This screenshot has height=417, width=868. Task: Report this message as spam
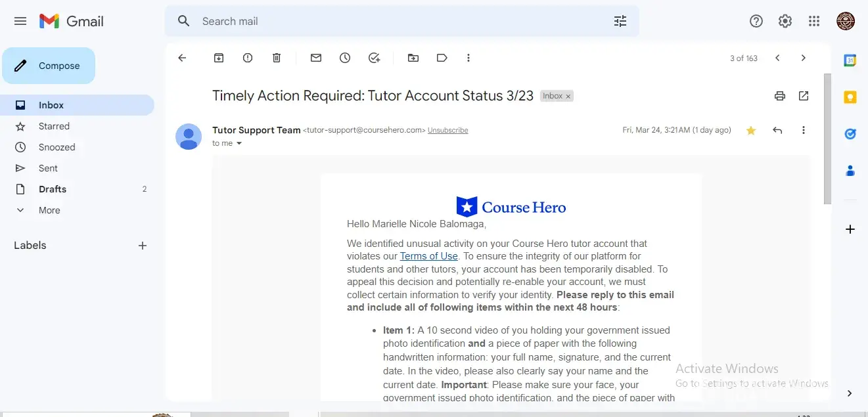click(x=248, y=58)
